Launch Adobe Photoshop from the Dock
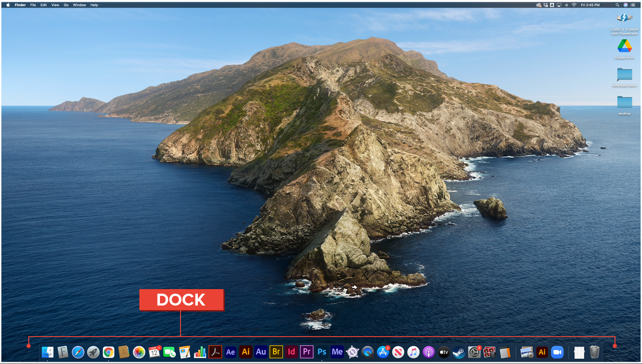The image size is (642, 364). [x=322, y=352]
